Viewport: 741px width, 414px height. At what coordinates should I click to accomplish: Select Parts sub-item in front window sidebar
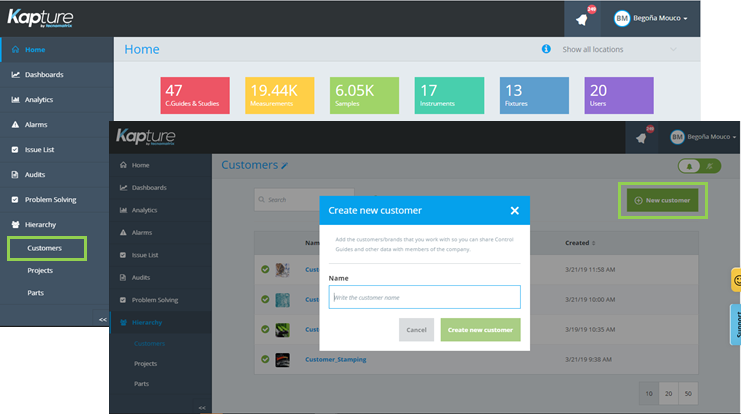tap(141, 384)
